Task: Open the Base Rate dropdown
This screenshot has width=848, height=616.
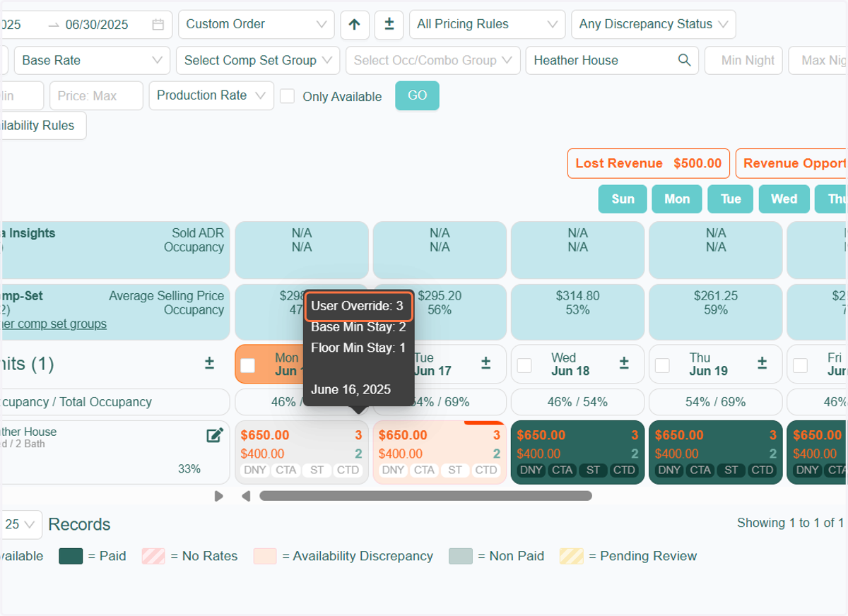Action: [92, 60]
